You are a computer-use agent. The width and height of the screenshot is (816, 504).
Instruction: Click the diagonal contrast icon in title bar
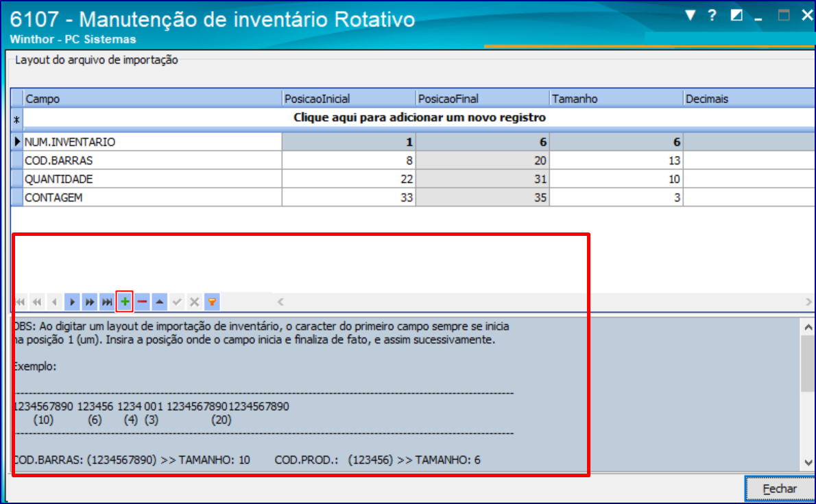pos(736,15)
